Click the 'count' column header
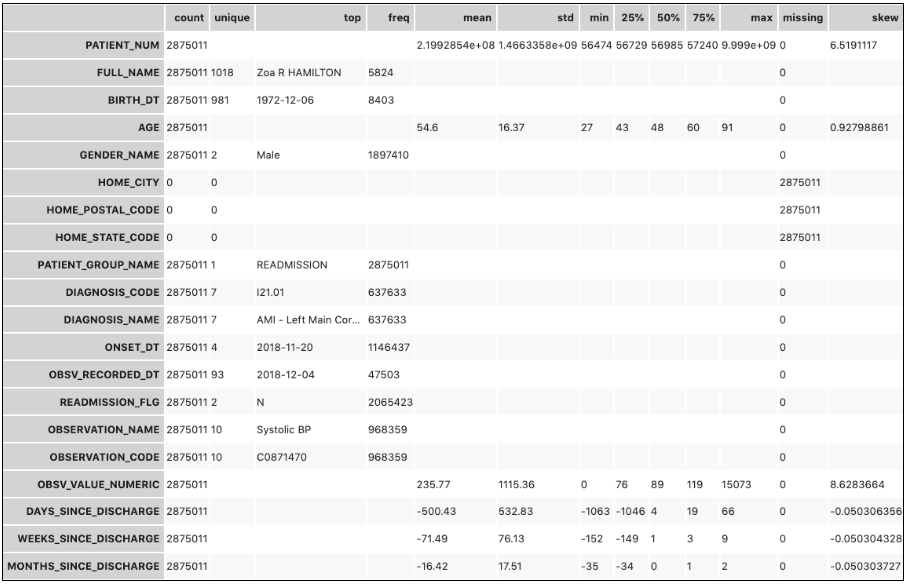Screen dimensions: 906x584 click(187, 18)
